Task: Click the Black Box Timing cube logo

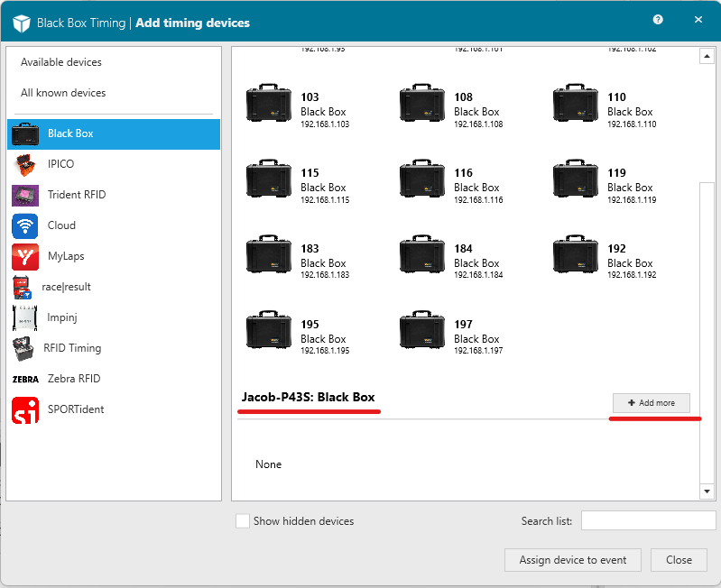Action: 21,23
